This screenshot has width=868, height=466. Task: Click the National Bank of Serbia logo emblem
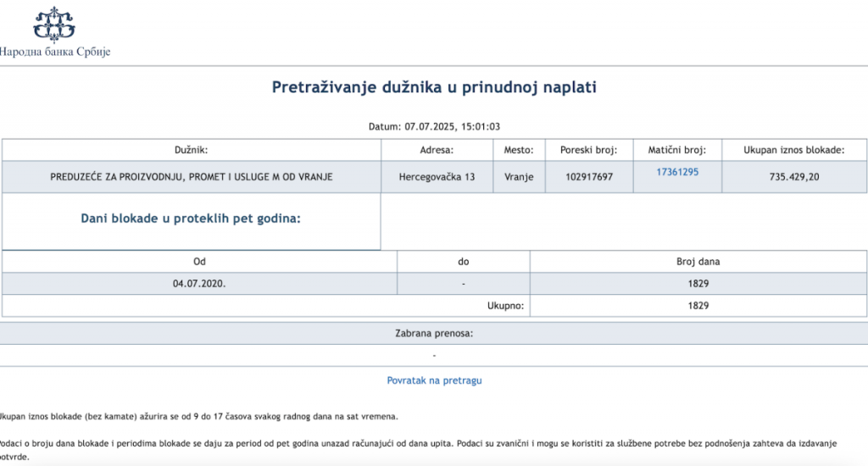pos(54,24)
